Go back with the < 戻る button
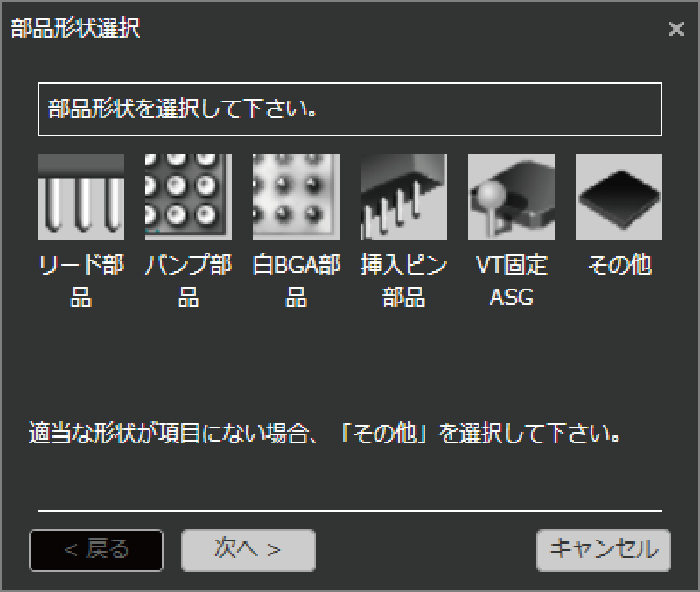The width and height of the screenshot is (700, 592). (x=96, y=550)
